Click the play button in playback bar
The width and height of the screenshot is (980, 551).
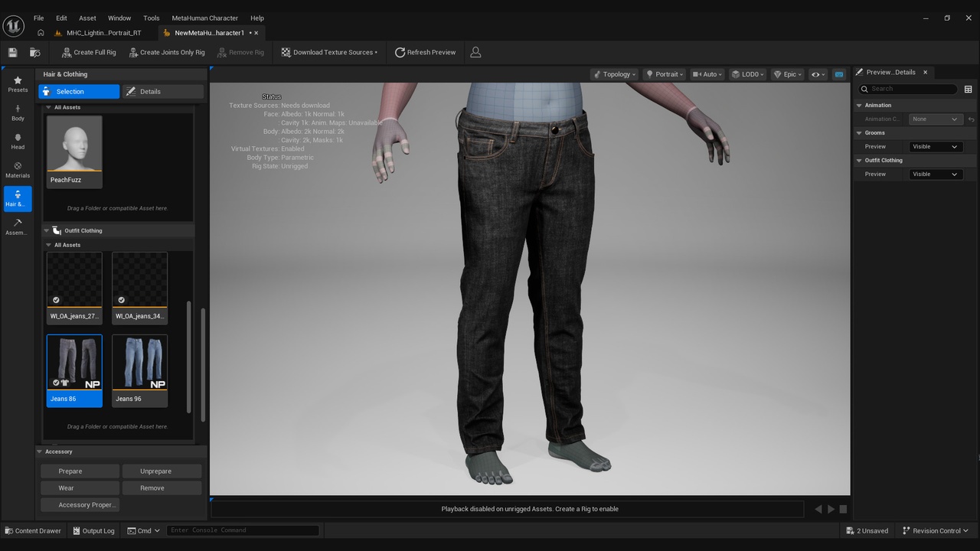[831, 509]
